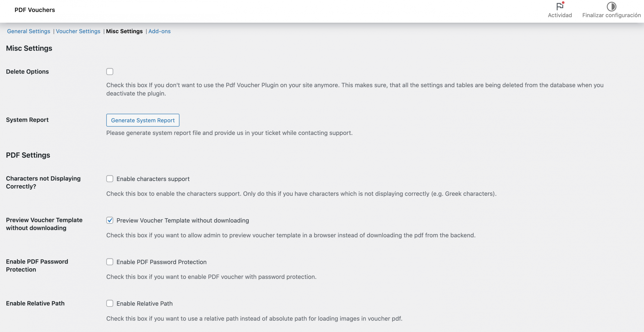Screen dimensions: 644x332
Task: Tick the Delete Options checkbox
Action: pyautogui.click(x=110, y=72)
